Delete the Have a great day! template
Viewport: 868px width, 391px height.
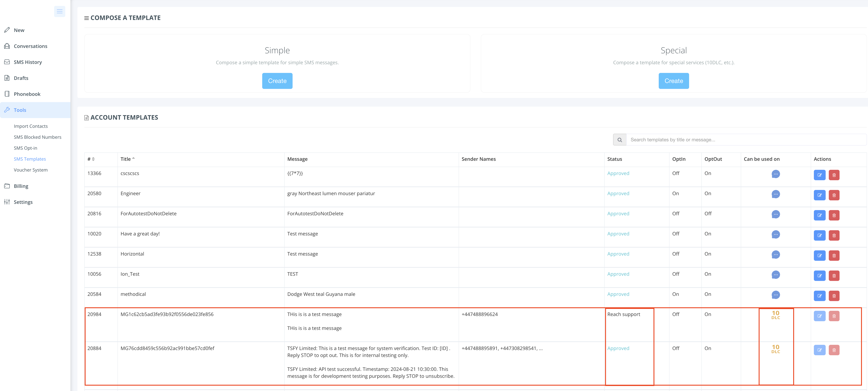(x=834, y=236)
